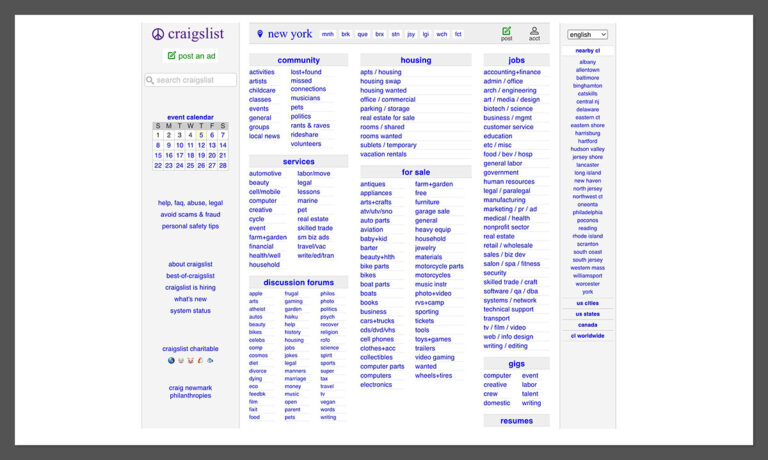The image size is (768, 460).
Task: Click the location pin beside new york
Action: point(260,34)
